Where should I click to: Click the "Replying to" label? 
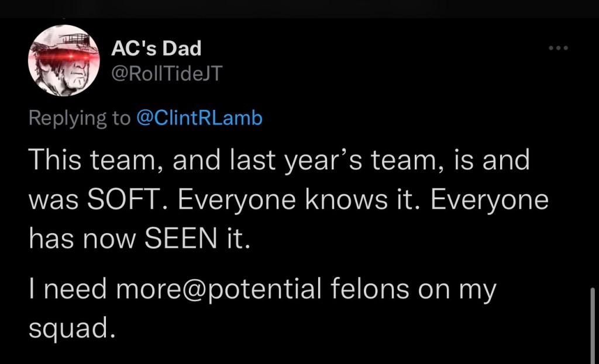pos(80,118)
